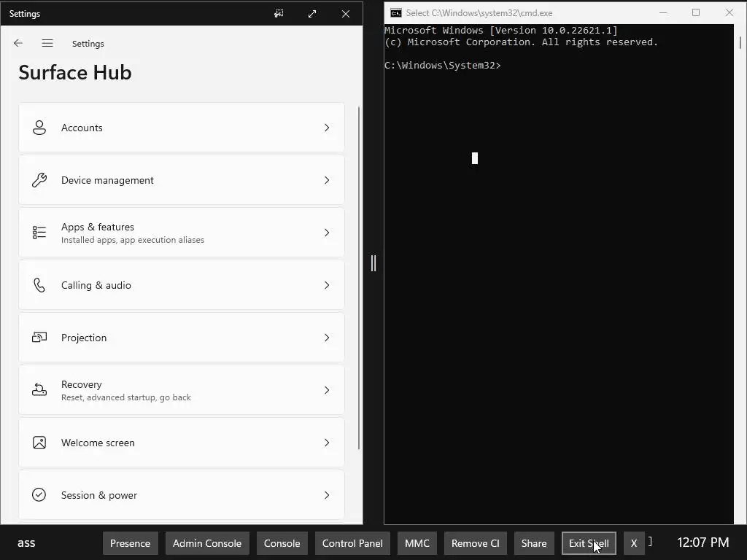This screenshot has width=747, height=560.
Task: Click the command prompt line C:\Windows\System32>
Action: [443, 65]
